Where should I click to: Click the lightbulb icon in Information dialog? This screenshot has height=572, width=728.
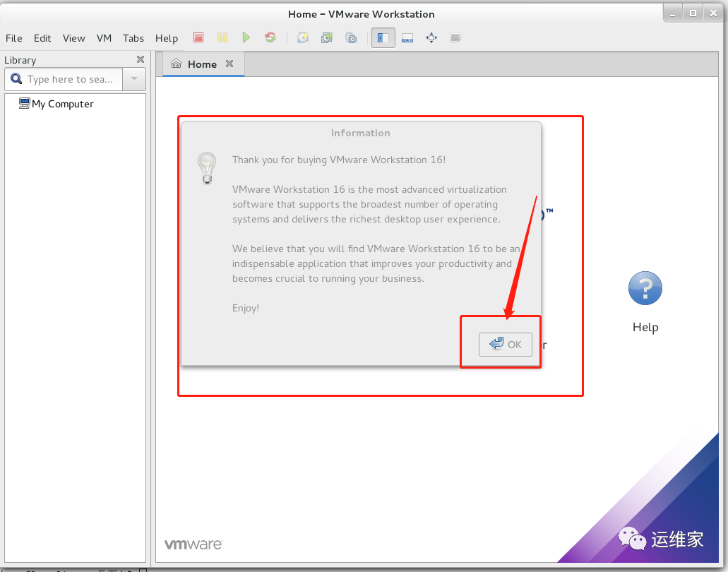tap(207, 168)
